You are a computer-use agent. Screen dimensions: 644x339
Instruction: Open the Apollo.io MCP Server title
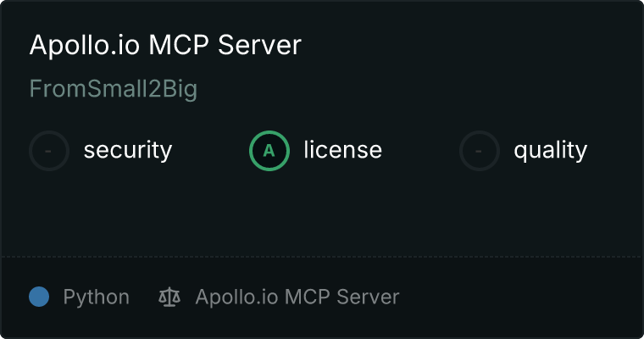point(165,45)
